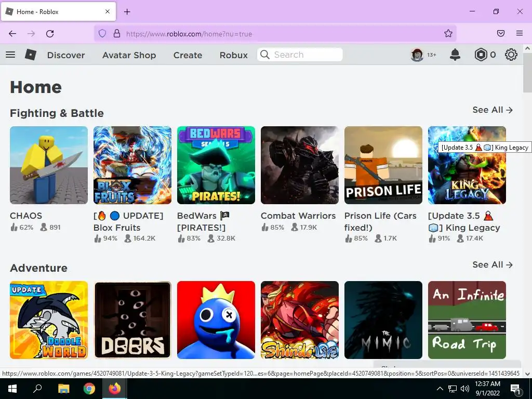Click the scrollbar up arrow
Viewport: 532px width, 399px height.
click(x=528, y=48)
